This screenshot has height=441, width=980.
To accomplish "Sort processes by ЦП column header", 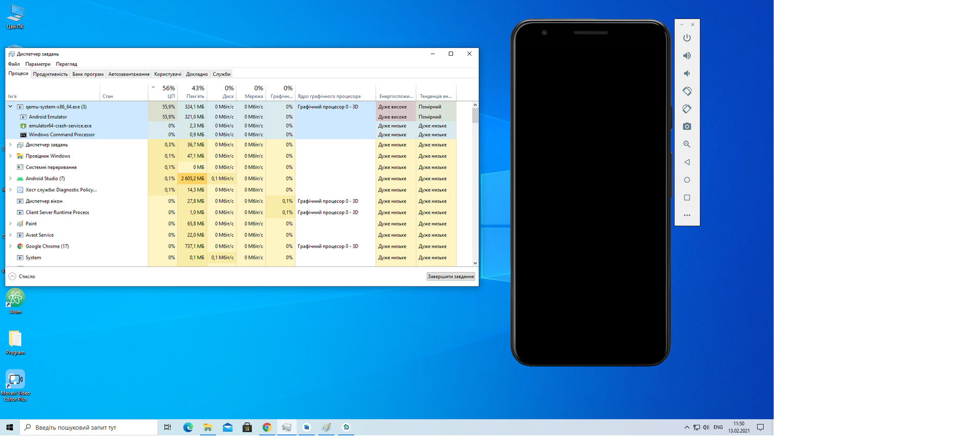I will click(163, 92).
